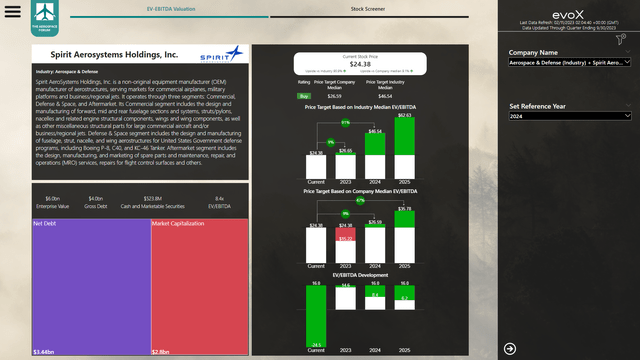Click the $4.0bn Gross Debt figure
This screenshot has height=360, width=640.
point(96,199)
